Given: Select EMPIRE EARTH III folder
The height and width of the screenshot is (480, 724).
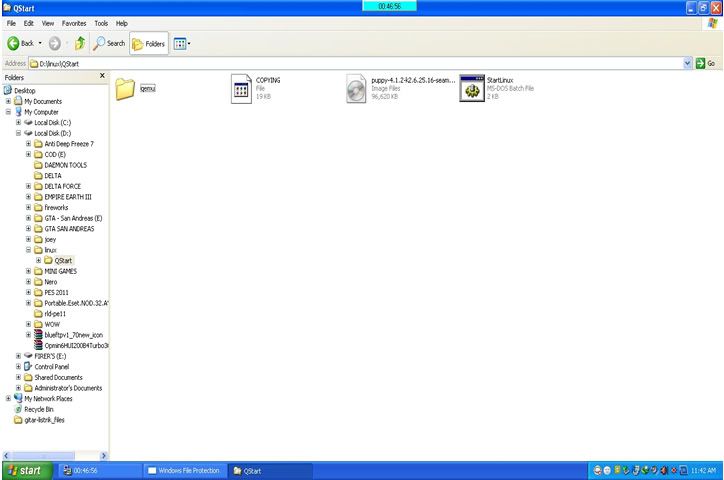Looking at the screenshot, I should pyautogui.click(x=68, y=197).
